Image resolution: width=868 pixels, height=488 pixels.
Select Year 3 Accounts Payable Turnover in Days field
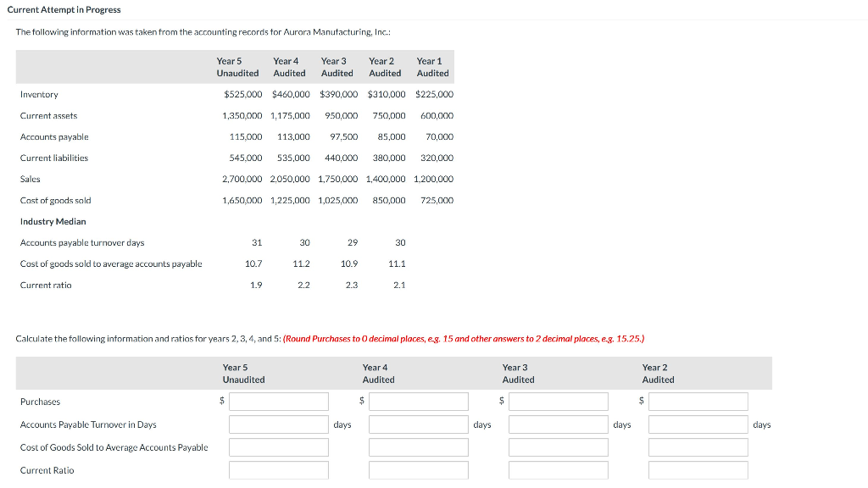point(558,424)
